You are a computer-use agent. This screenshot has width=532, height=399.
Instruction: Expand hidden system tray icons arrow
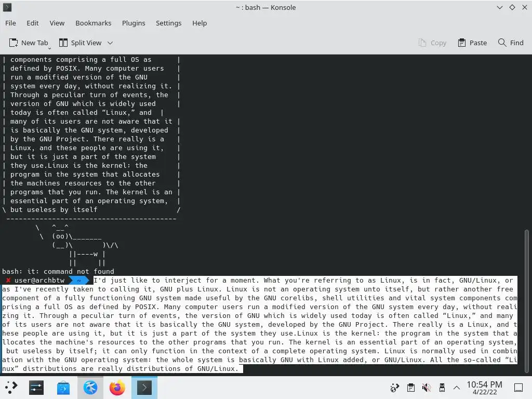coord(457,388)
